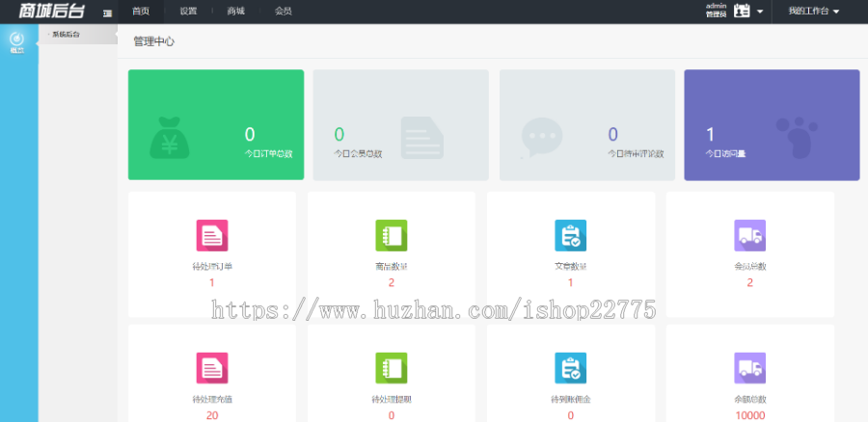This screenshot has height=422, width=868.
Task: Click the 商品数量 label
Action: click(392, 267)
